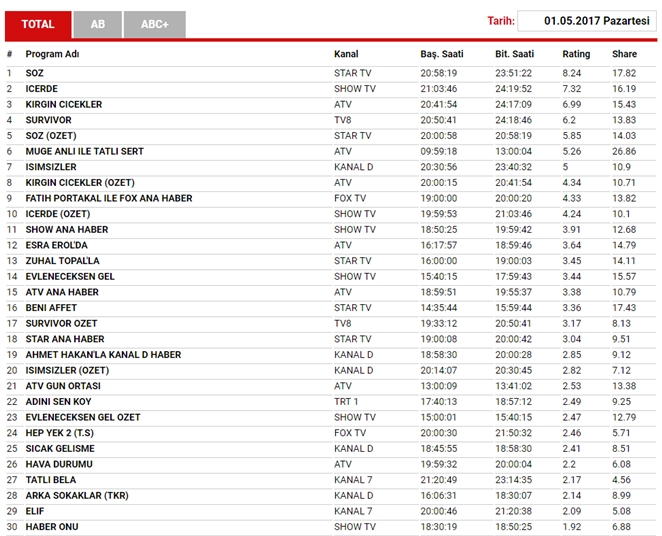Screen dimensions: 662x536
Task: Click the Bit. Saati column header
Action: point(514,54)
